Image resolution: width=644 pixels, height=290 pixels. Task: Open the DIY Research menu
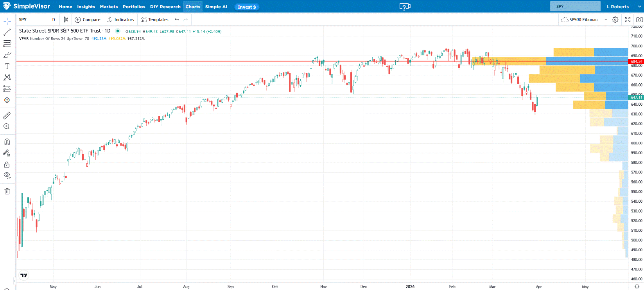tap(165, 7)
